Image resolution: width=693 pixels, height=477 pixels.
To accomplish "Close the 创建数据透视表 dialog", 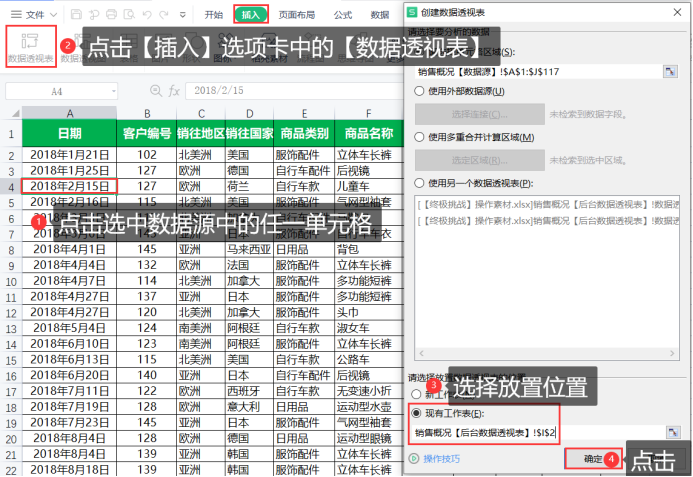I will click(677, 12).
